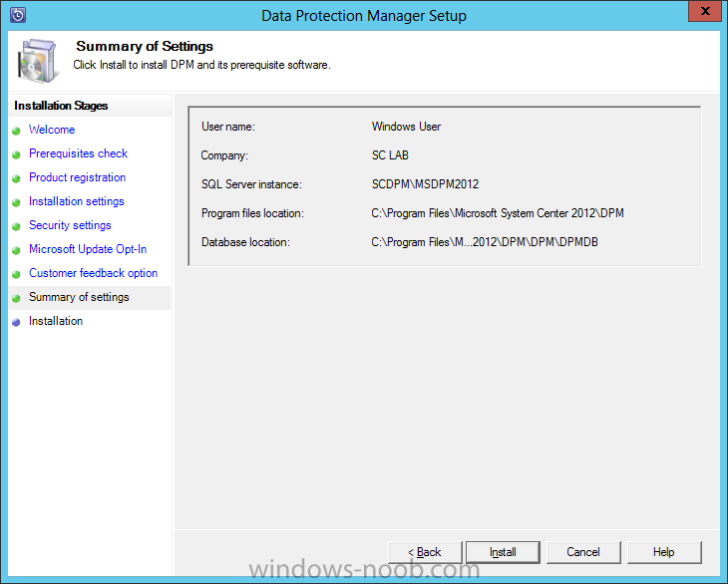Click green bullet beside Product registration
Viewport: 728px width, 584px height.
pos(16,178)
